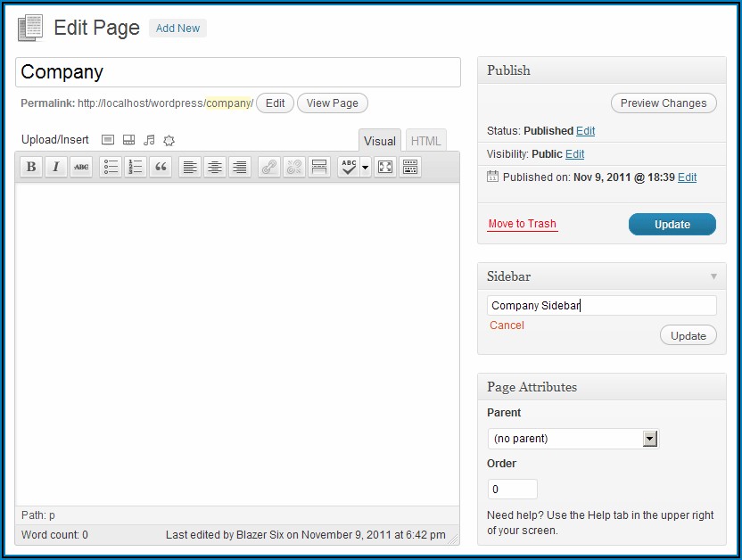Apply italic formatting button
742x560 pixels.
click(56, 167)
